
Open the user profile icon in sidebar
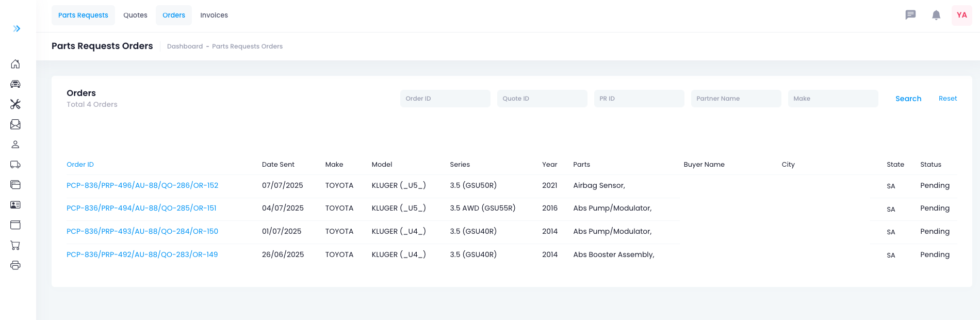coord(15,145)
